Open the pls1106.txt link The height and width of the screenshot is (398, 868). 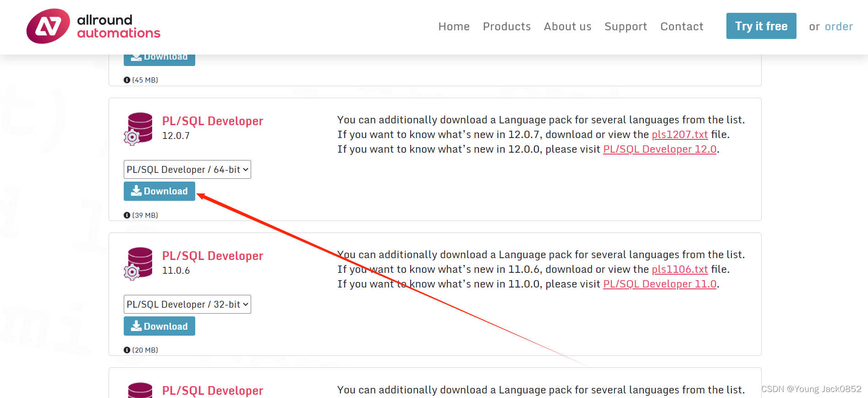tap(680, 269)
